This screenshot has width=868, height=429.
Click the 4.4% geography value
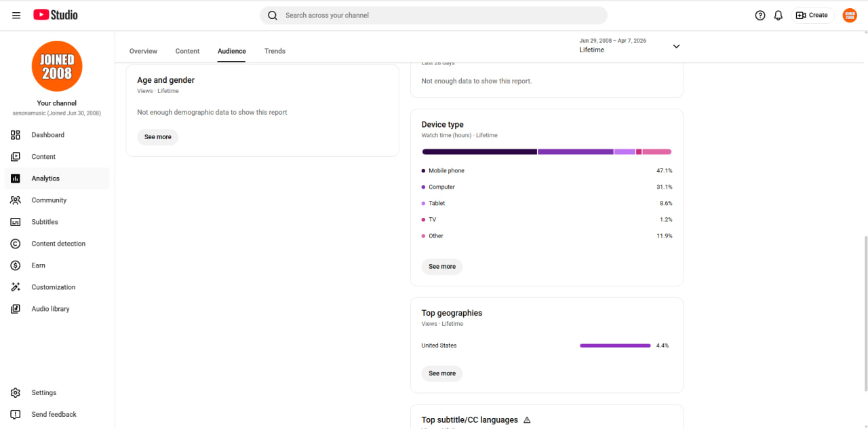663,346
